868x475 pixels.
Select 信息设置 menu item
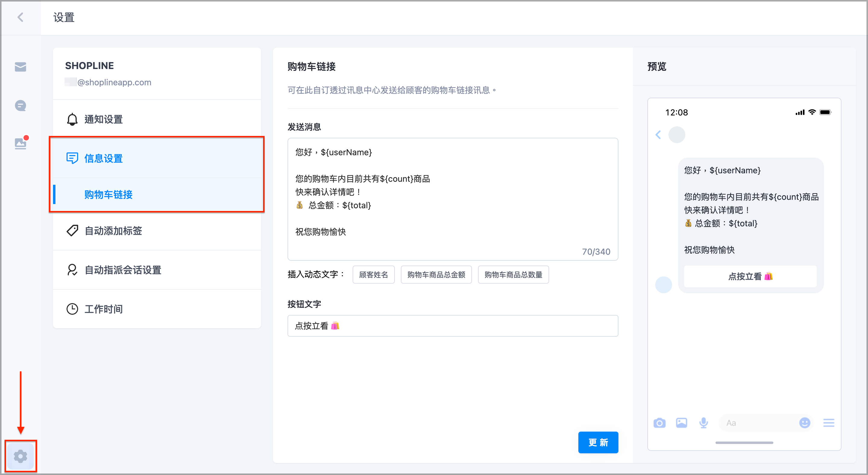pyautogui.click(x=157, y=158)
